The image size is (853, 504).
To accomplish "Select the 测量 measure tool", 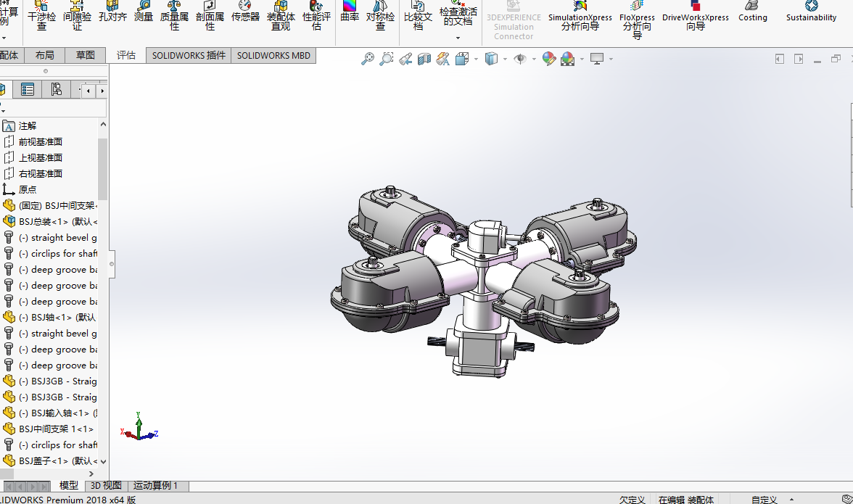I will 144,12.
